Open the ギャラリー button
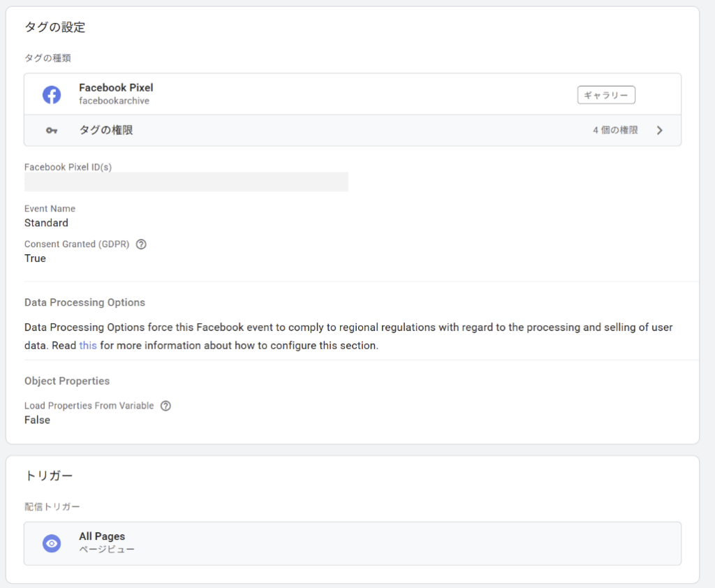715x588 pixels. click(x=606, y=95)
